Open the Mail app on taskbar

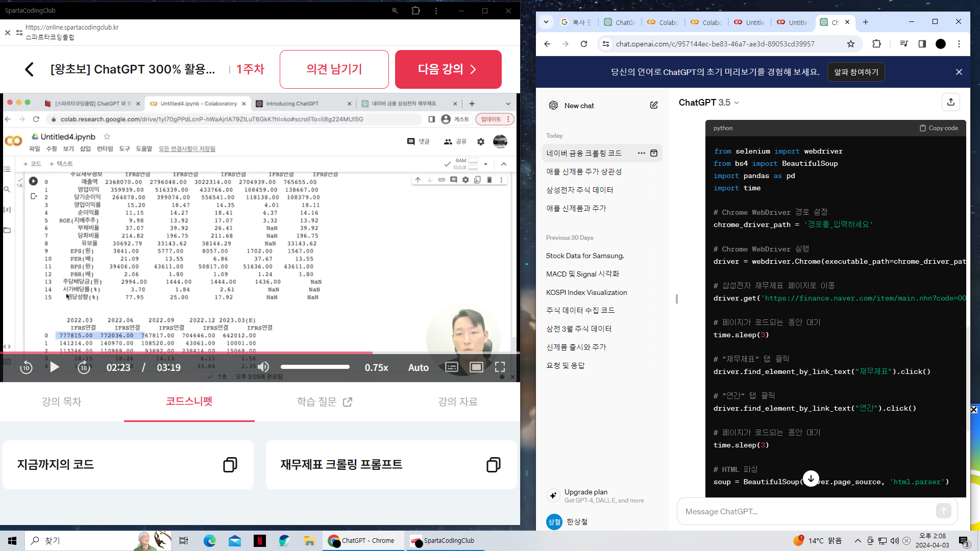tap(234, 541)
